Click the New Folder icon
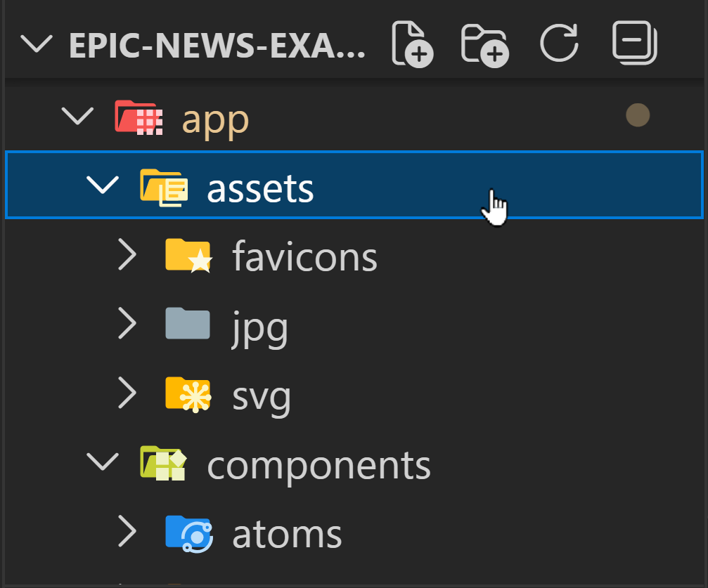The width and height of the screenshot is (708, 588). [484, 44]
